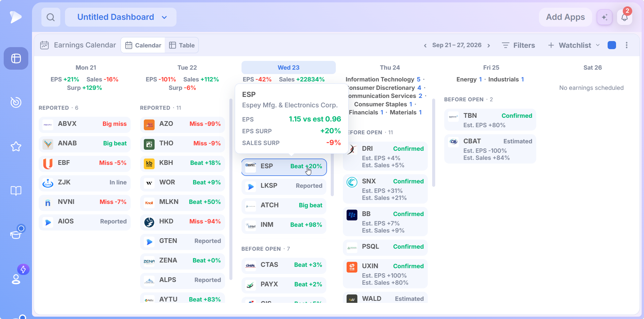Click the Thursday column scrollbar
This screenshot has width=644, height=319.
[x=433, y=142]
